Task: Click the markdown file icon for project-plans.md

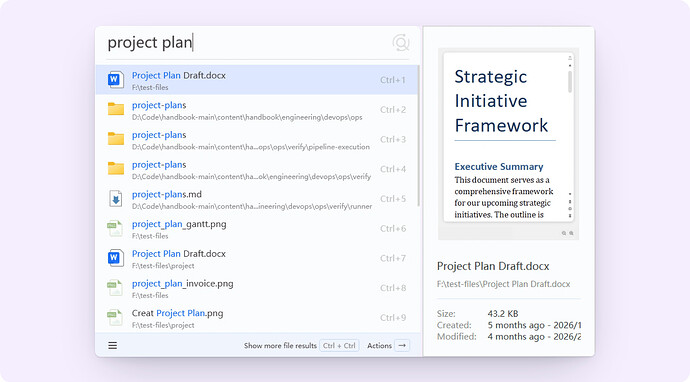Action: 116,198
